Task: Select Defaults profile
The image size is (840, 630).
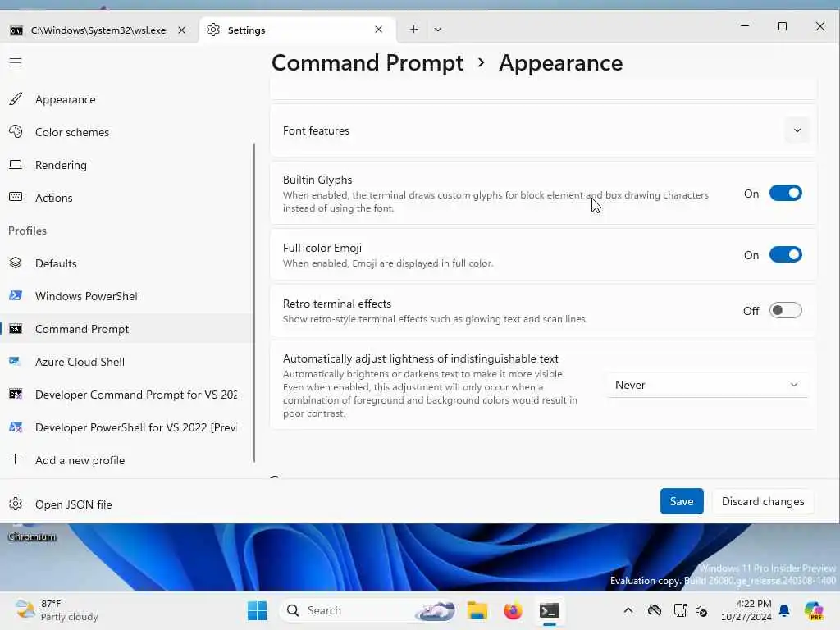Action: click(x=126, y=263)
